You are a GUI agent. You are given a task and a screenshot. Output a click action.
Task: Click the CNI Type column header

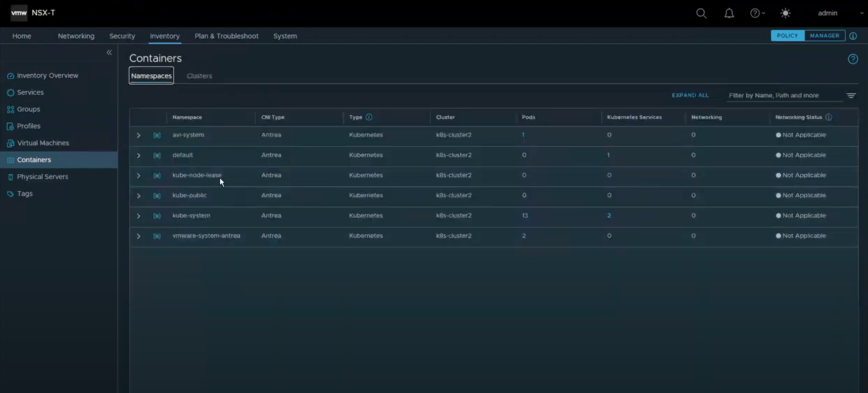[x=273, y=117]
